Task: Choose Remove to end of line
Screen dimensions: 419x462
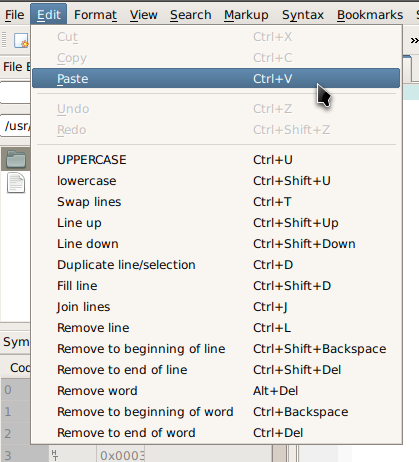Action: [x=216, y=370]
